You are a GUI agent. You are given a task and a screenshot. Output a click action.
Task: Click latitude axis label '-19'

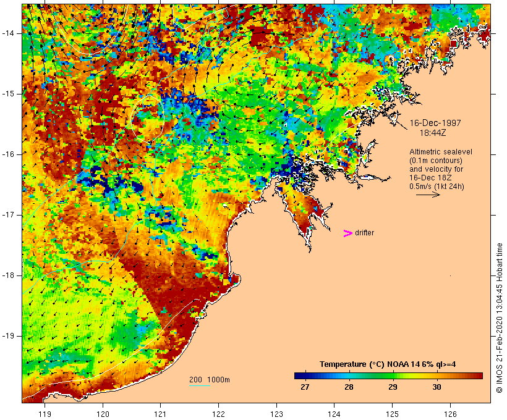click(x=8, y=336)
